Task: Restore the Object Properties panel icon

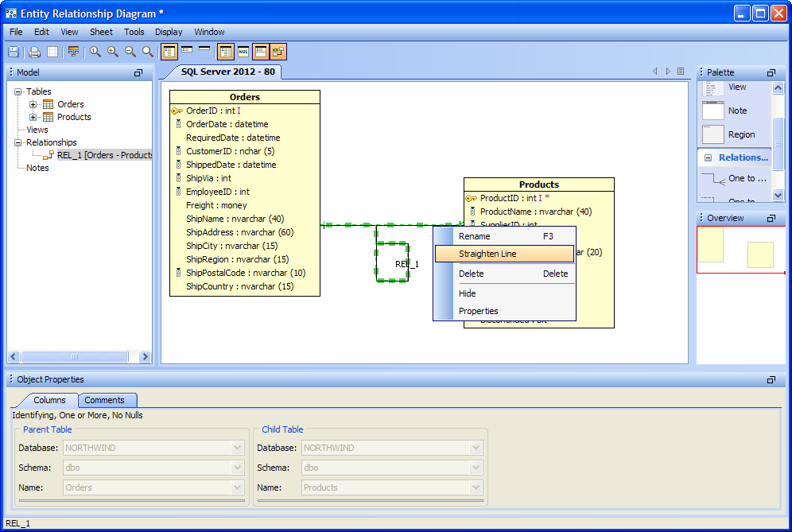Action: pyautogui.click(x=771, y=379)
